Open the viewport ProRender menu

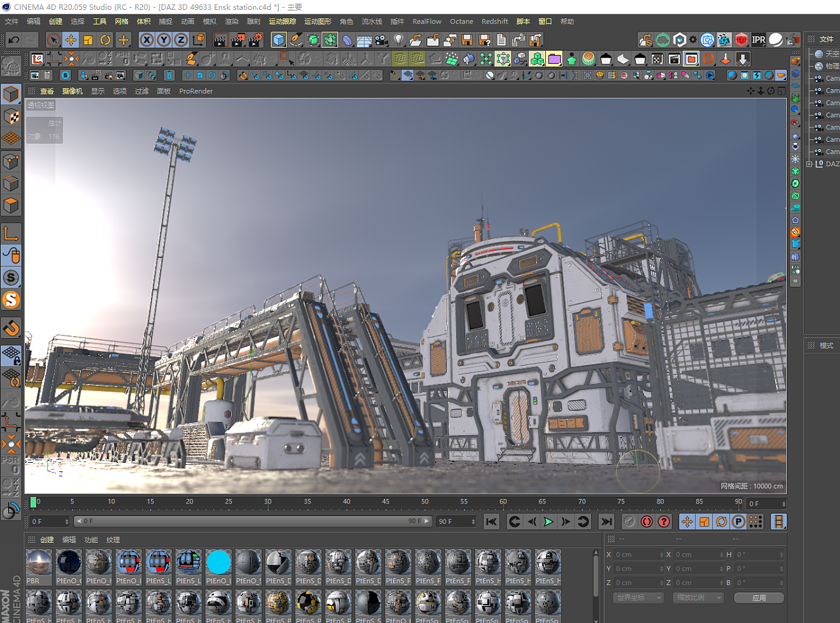tap(196, 91)
